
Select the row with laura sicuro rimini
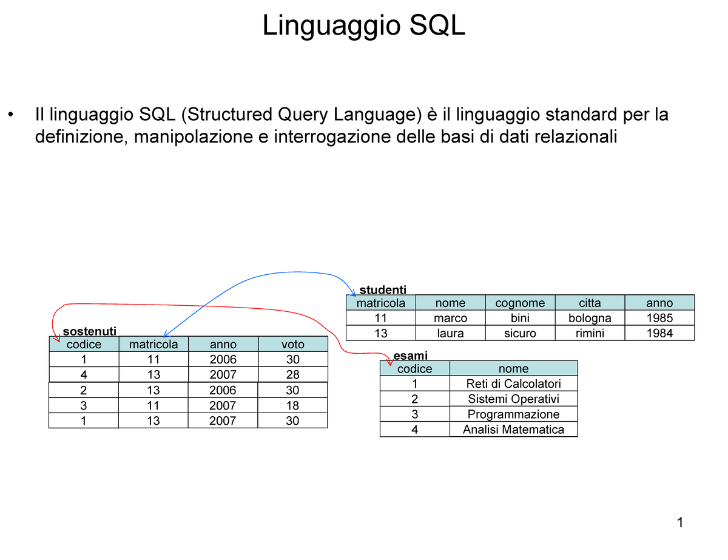point(520,332)
